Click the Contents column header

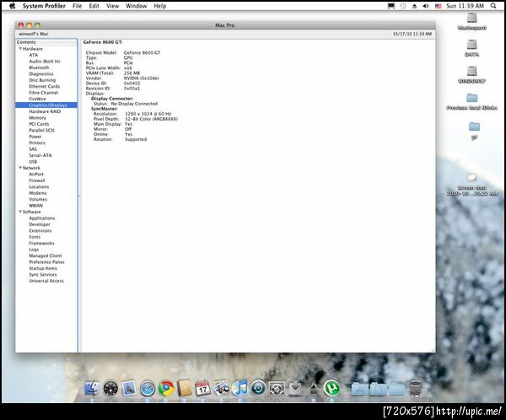[x=46, y=42]
